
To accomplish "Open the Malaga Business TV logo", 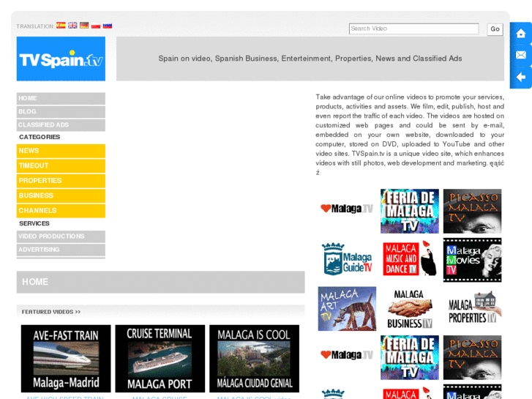I will pos(410,309).
